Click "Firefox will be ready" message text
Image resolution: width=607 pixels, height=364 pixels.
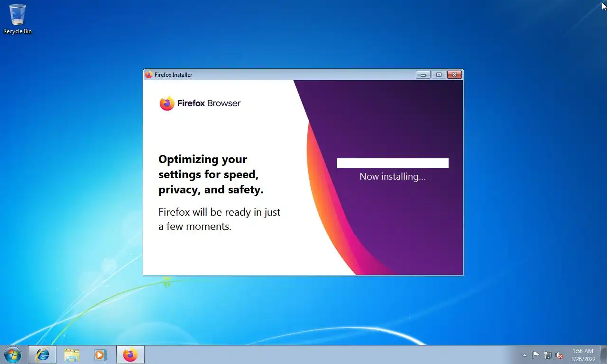click(220, 219)
